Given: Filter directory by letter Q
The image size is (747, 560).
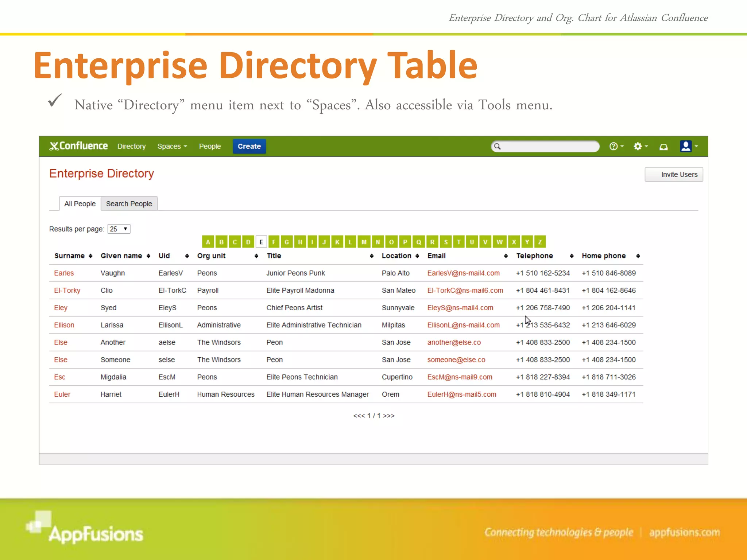Looking at the screenshot, I should click(x=419, y=242).
